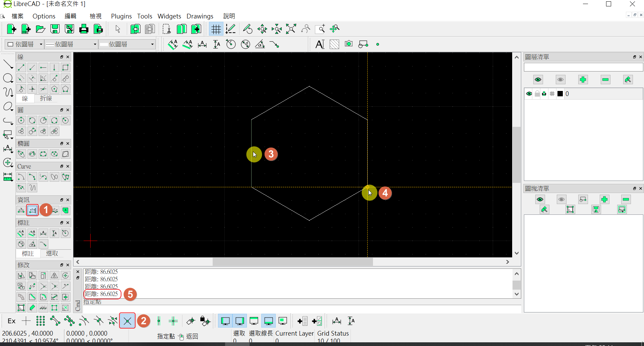Add a layer with plus icon
644x346 pixels.
point(583,80)
